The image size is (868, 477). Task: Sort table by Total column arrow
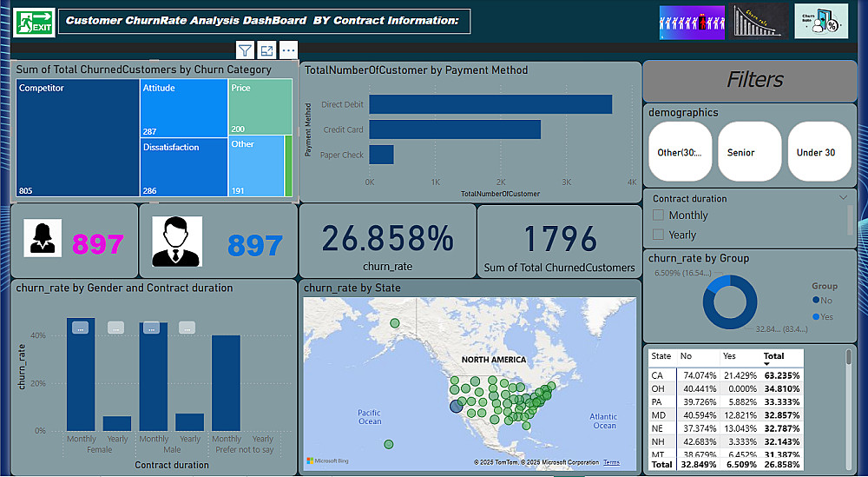pyautogui.click(x=766, y=364)
